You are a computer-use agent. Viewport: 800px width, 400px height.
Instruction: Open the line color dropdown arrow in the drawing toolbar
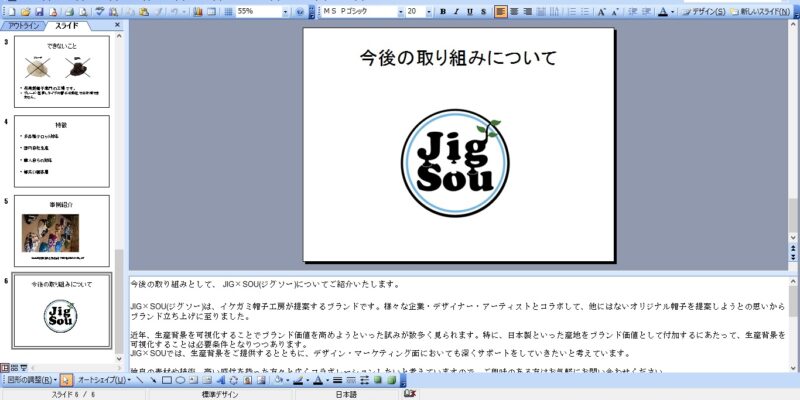pos(308,380)
